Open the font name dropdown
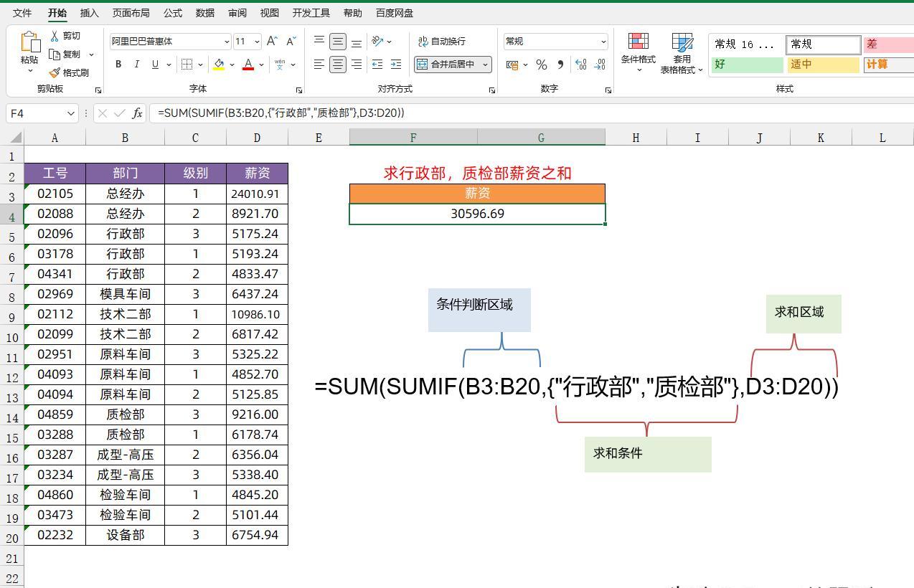The height and width of the screenshot is (588, 914). pyautogui.click(x=227, y=42)
